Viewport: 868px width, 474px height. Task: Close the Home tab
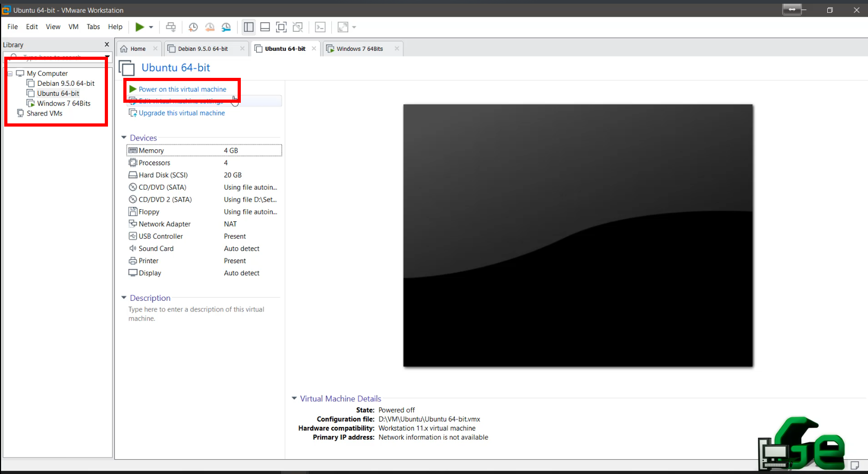[155, 48]
